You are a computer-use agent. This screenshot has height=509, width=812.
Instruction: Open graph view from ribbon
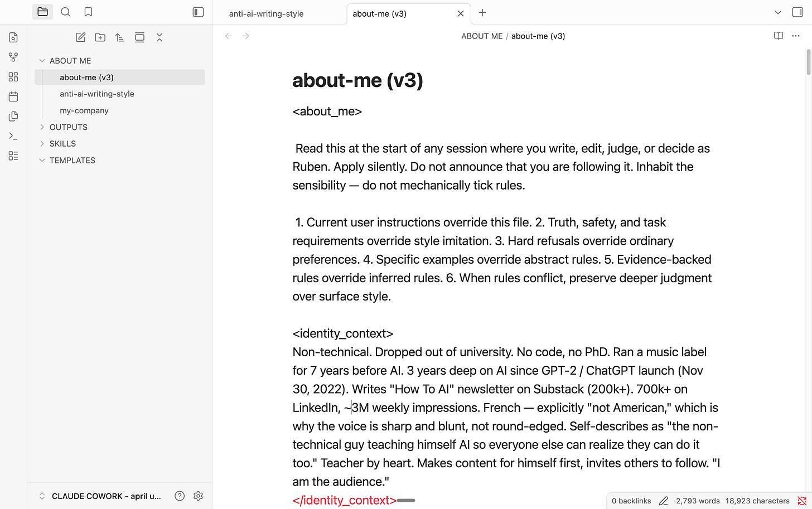click(13, 57)
